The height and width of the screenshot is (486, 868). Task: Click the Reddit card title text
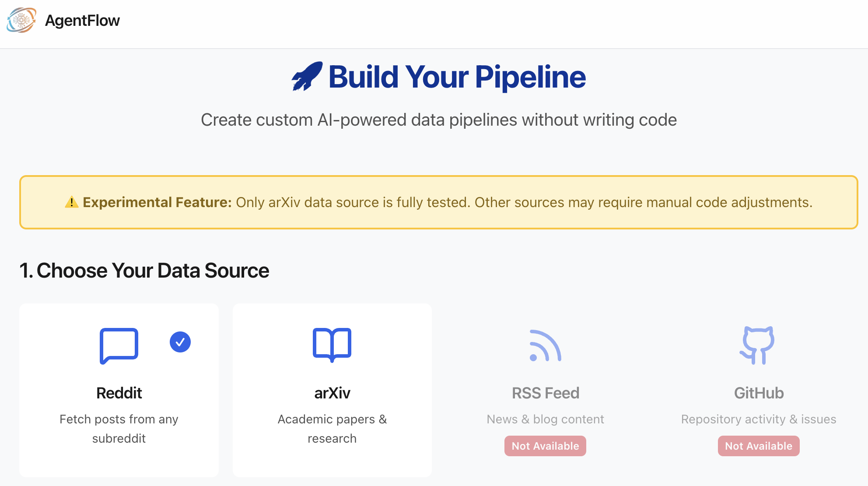[x=119, y=393]
